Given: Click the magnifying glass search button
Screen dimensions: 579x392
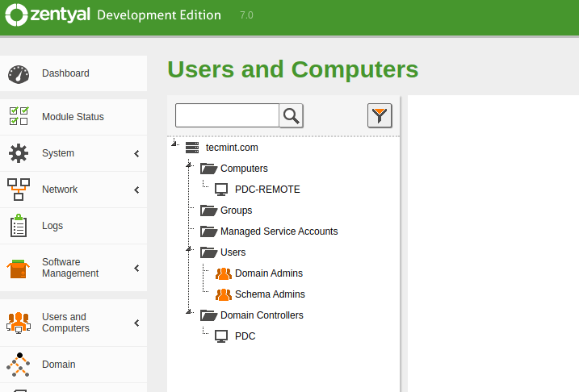Looking at the screenshot, I should pyautogui.click(x=291, y=116).
